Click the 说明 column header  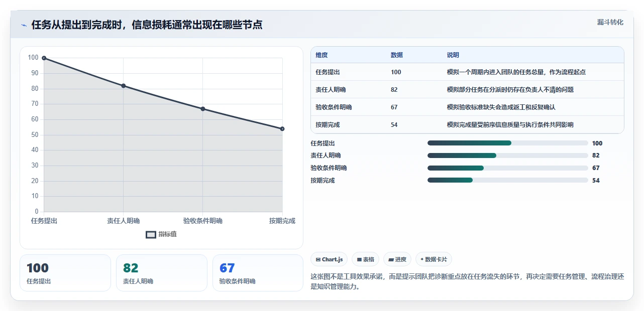coord(453,55)
